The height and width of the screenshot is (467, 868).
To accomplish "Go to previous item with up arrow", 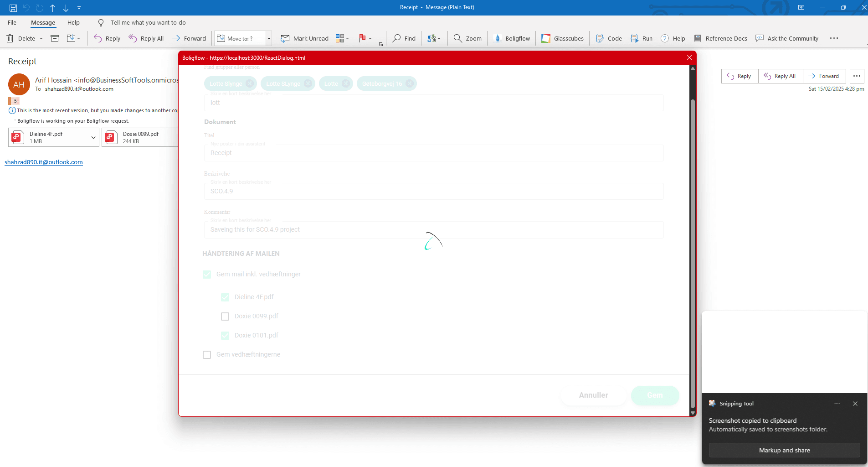I will click(53, 8).
